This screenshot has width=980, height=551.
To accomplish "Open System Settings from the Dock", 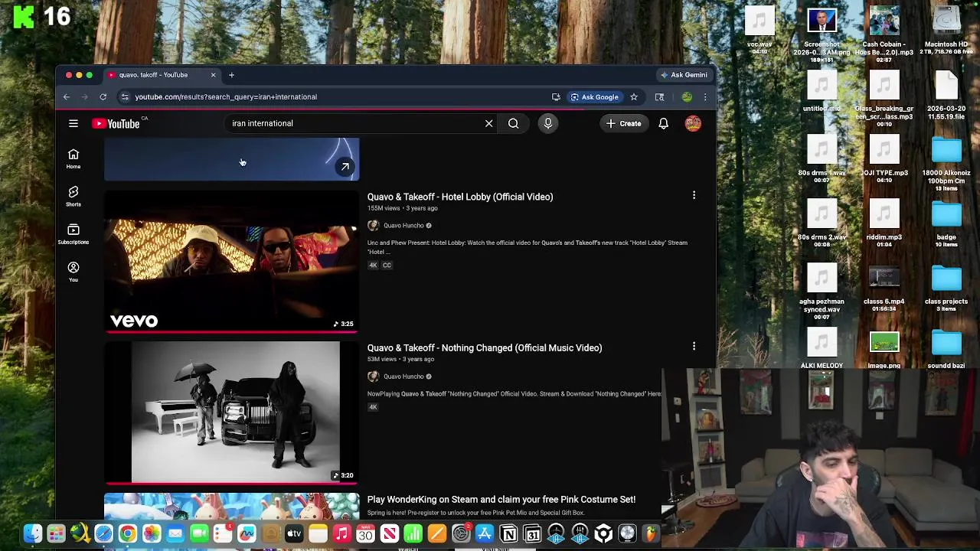I will tap(461, 533).
